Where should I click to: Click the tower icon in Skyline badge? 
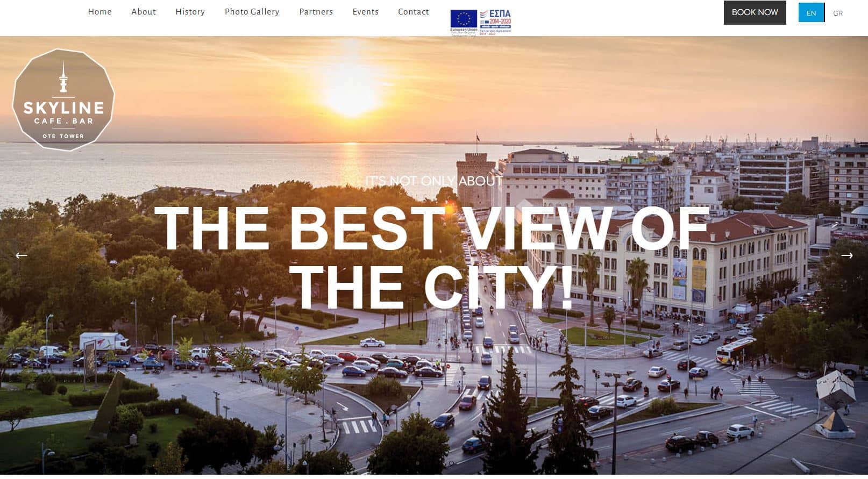63,77
